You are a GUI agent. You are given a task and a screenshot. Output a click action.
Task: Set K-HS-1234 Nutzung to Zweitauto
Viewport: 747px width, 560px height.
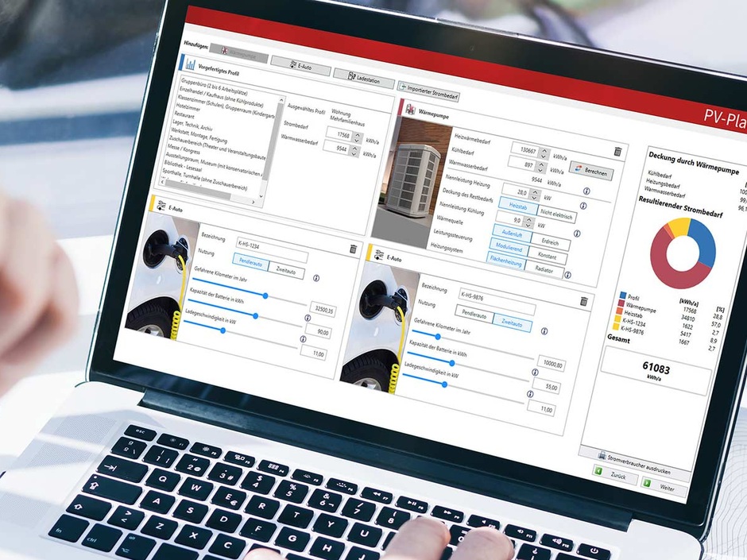(287, 271)
